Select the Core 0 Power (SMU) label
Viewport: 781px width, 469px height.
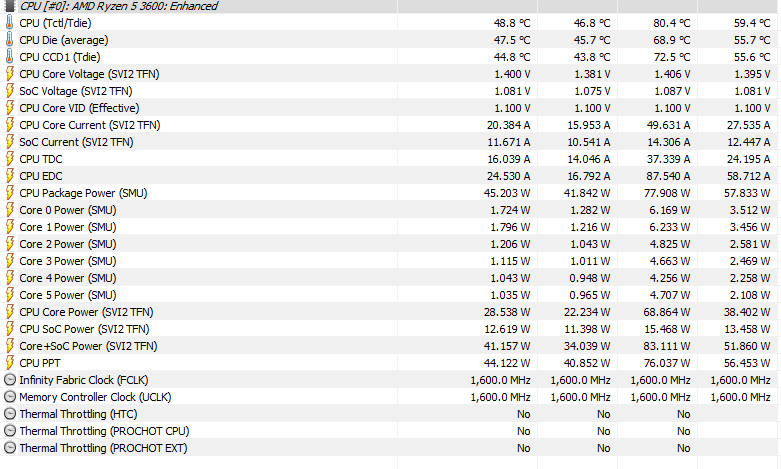pos(68,210)
